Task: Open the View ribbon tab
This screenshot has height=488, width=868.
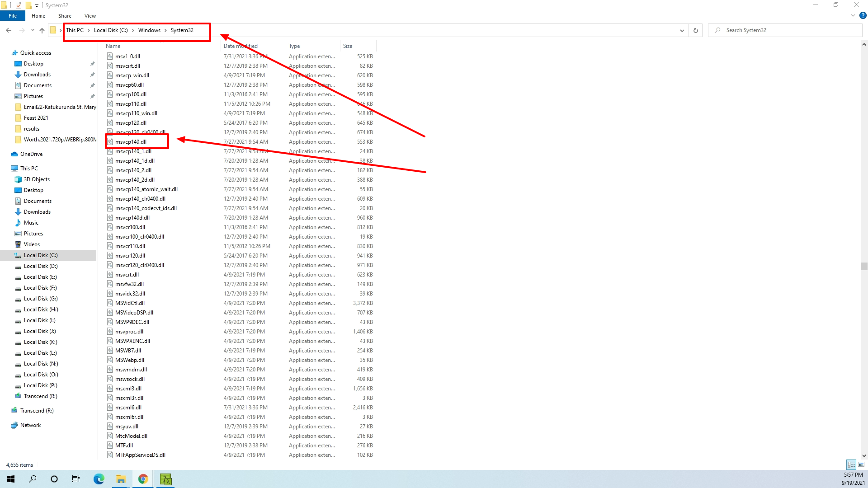Action: pyautogui.click(x=90, y=16)
